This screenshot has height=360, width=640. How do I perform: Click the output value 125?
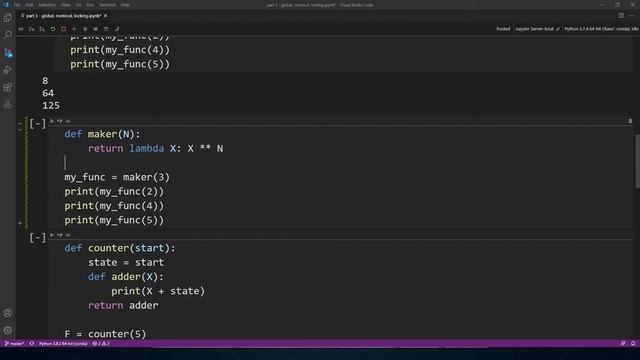click(51, 106)
